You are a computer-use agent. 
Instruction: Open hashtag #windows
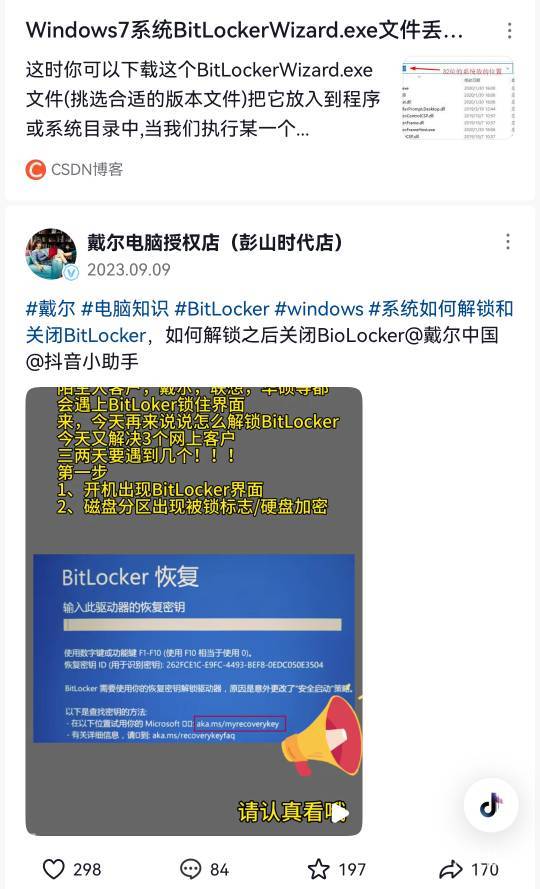(319, 308)
